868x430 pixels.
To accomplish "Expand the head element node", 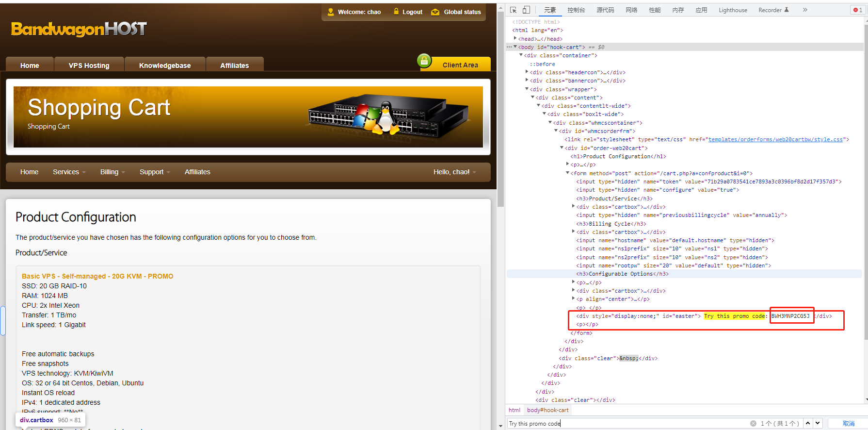I will point(515,38).
